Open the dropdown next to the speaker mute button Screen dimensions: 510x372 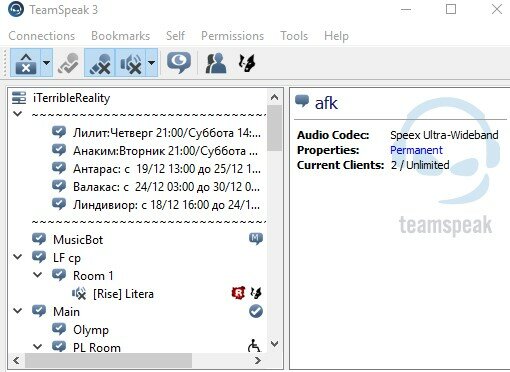tap(152, 63)
